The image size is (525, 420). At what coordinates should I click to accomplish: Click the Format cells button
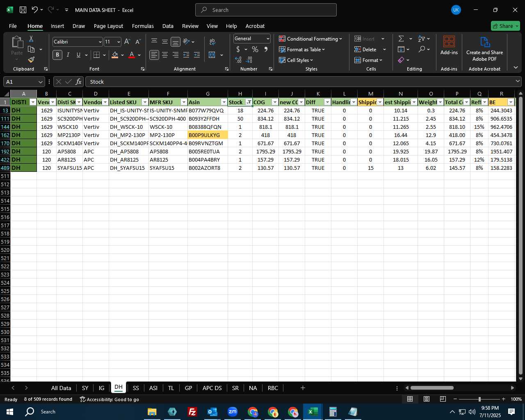coord(368,60)
